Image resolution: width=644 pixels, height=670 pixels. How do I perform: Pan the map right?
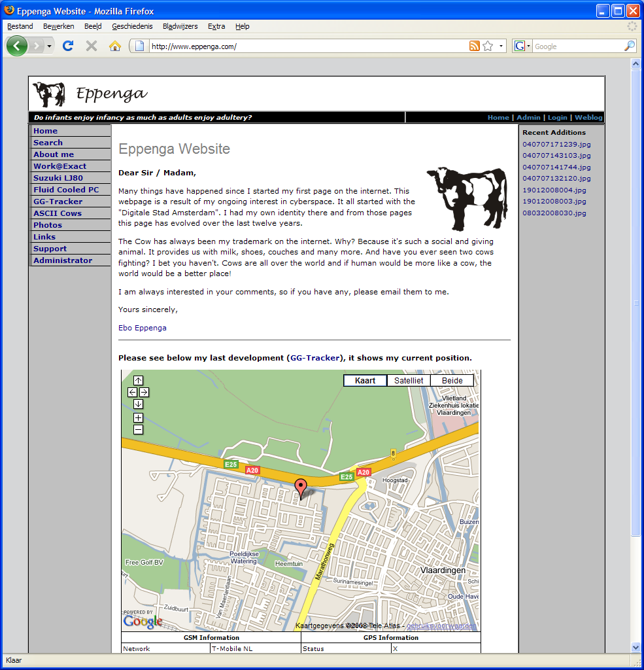[x=144, y=393]
